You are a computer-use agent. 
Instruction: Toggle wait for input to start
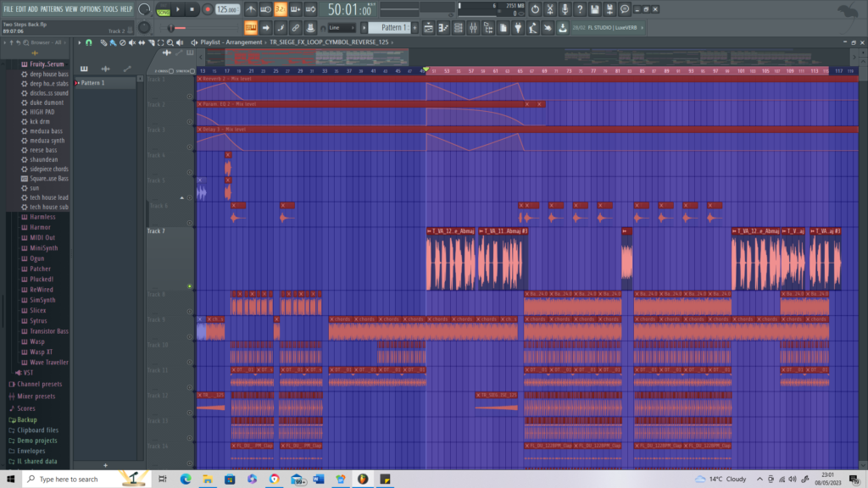coord(265,9)
